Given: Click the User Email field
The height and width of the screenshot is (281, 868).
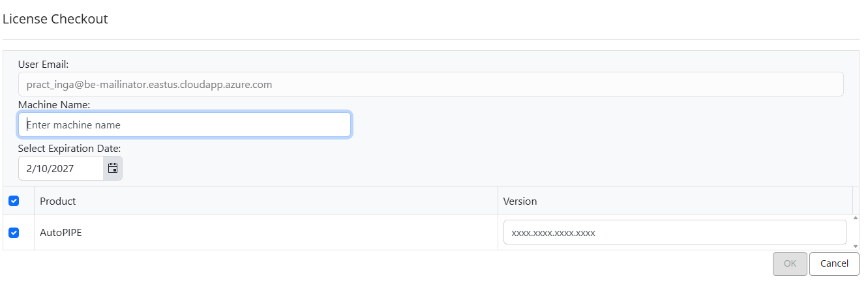Looking at the screenshot, I should click(430, 84).
